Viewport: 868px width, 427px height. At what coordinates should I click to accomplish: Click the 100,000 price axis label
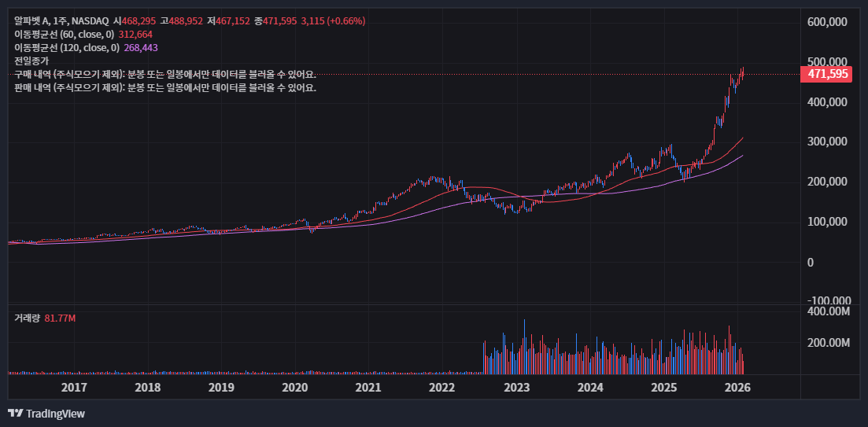(x=827, y=222)
